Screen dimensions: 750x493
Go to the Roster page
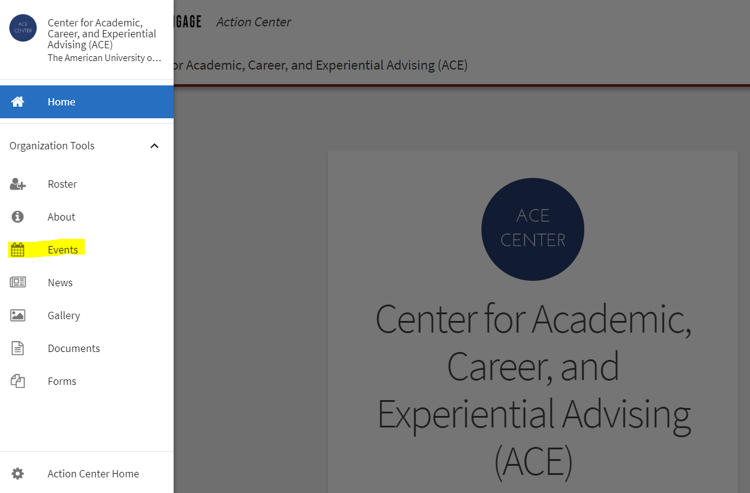[x=62, y=184]
